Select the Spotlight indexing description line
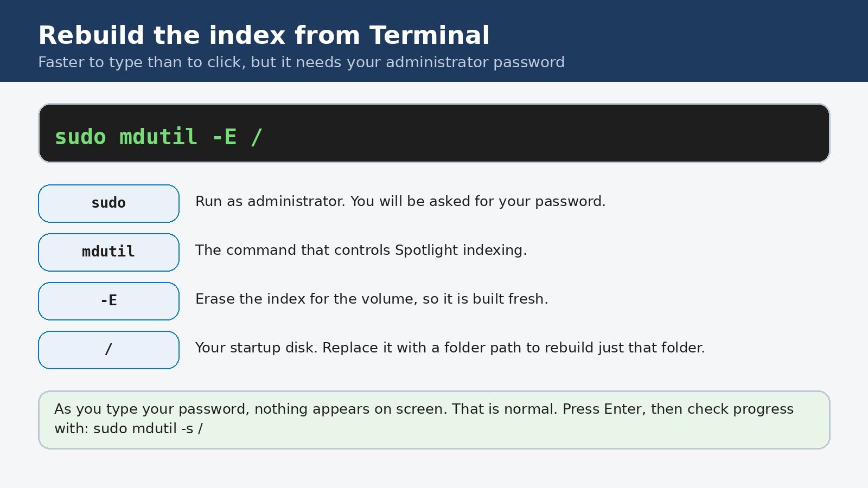This screenshot has width=868, height=488. tap(361, 251)
